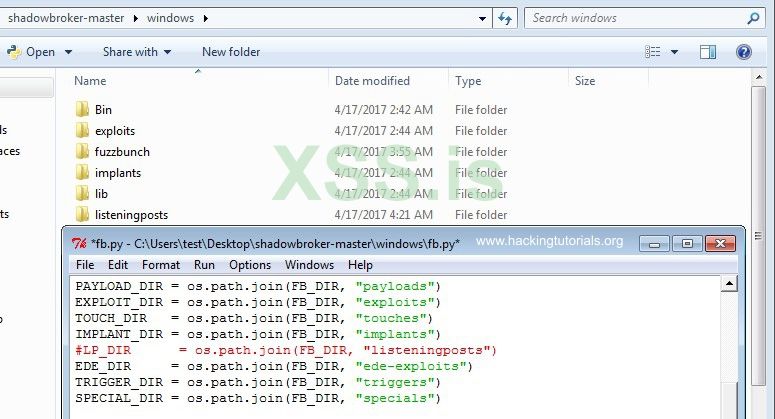Click the search magnifier icon
This screenshot has height=419, width=775.
pos(753,18)
